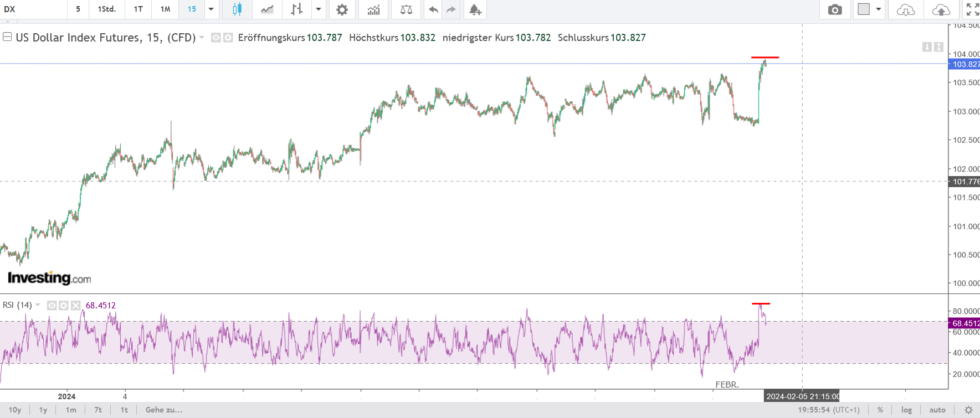Select the single-chart layout square icon

[864, 9]
